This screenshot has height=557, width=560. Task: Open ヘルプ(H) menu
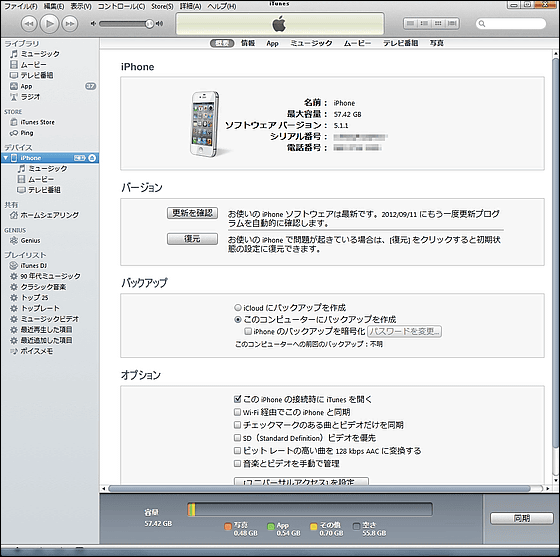coord(222,6)
